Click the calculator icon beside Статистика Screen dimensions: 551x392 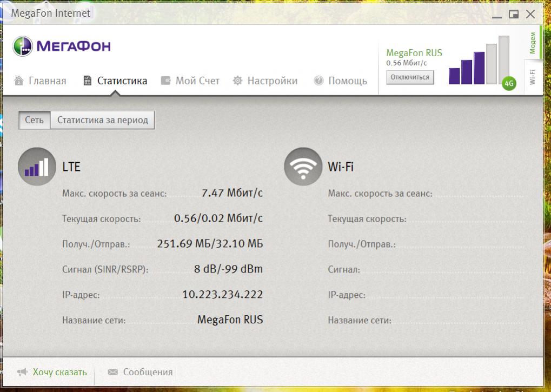coord(87,81)
